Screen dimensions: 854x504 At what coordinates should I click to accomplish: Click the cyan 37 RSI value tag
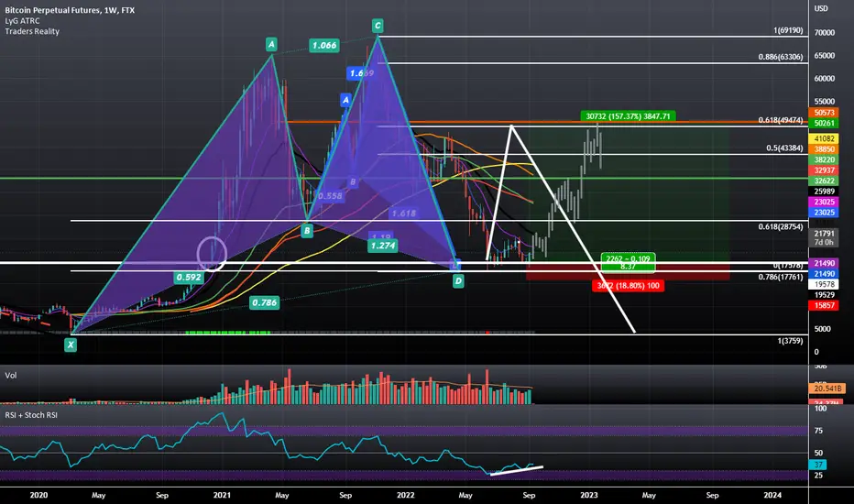pos(818,465)
